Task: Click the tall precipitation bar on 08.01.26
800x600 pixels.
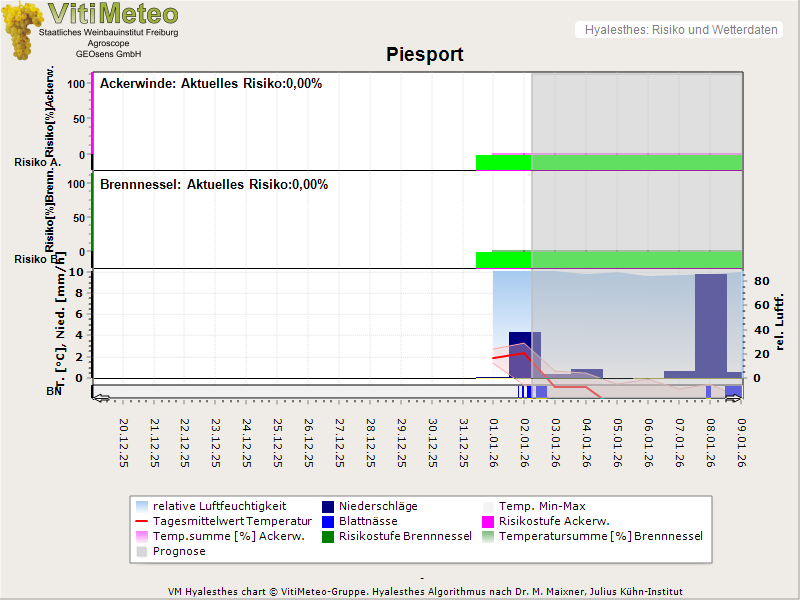Action: (710, 325)
